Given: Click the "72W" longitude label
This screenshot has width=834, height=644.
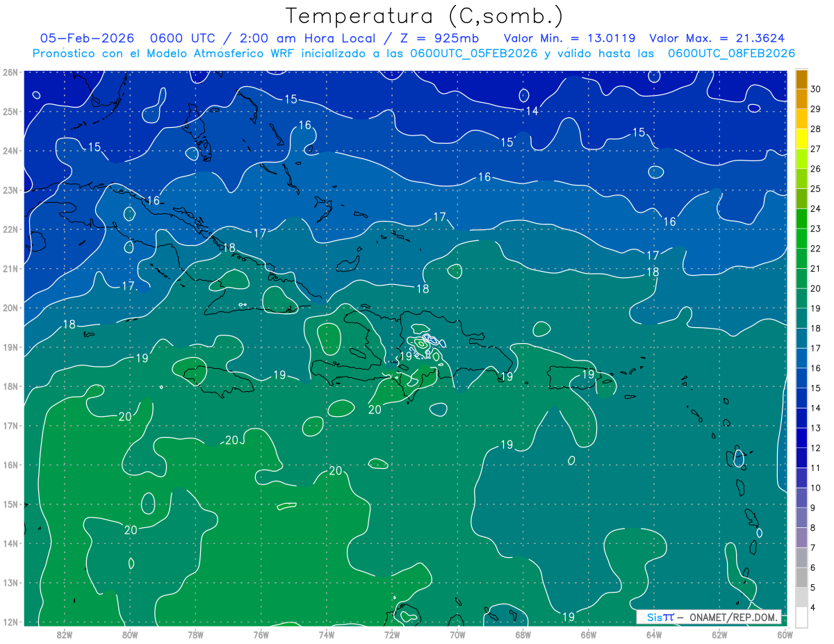Looking at the screenshot, I should pos(392,634).
